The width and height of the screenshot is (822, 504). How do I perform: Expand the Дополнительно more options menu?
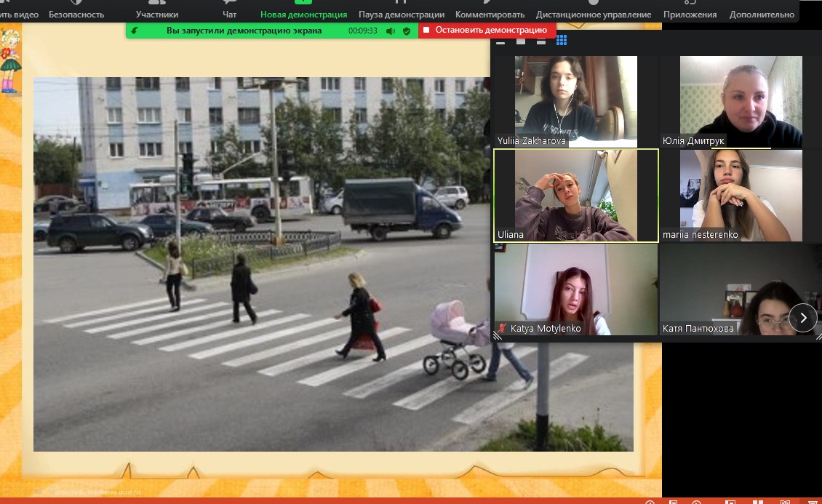[762, 10]
